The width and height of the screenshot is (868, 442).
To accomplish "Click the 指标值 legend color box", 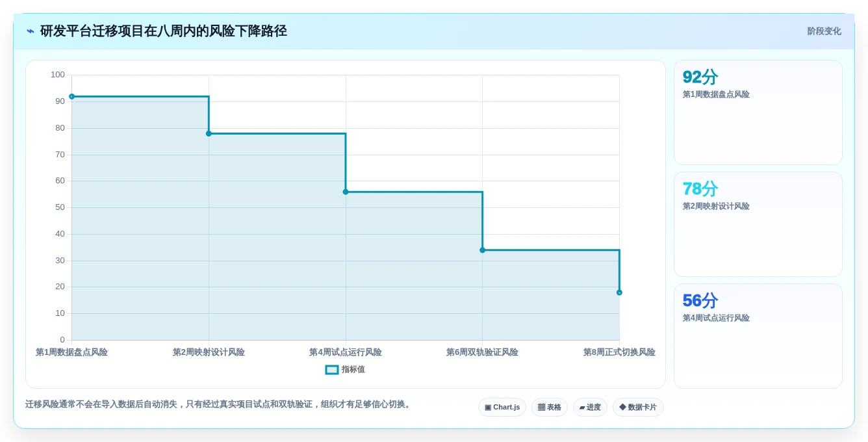I will tap(332, 369).
